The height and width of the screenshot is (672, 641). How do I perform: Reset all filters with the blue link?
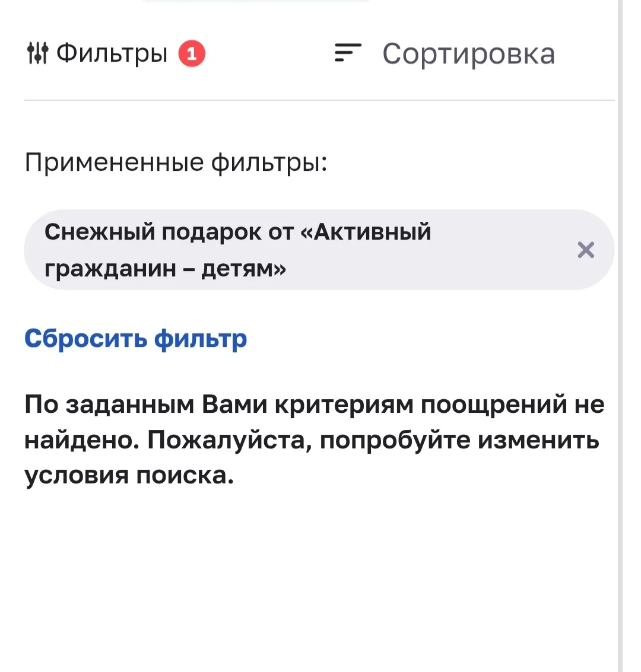135,339
